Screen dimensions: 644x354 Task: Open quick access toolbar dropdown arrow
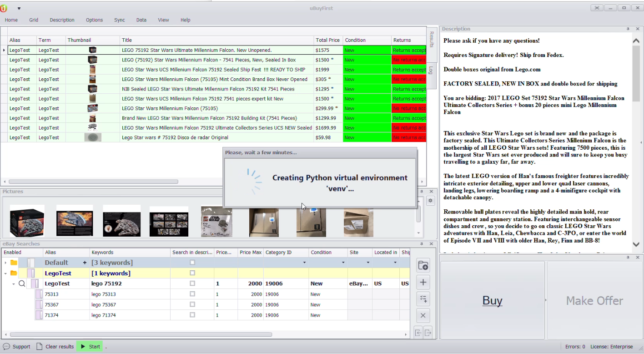19,8
